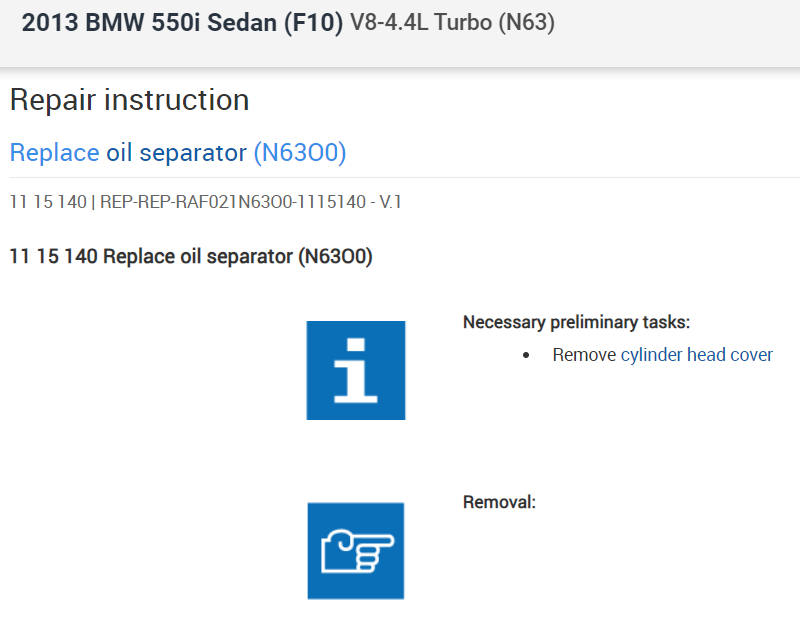
Task: Click the word 'cylinder' in the task link
Action: 651,355
